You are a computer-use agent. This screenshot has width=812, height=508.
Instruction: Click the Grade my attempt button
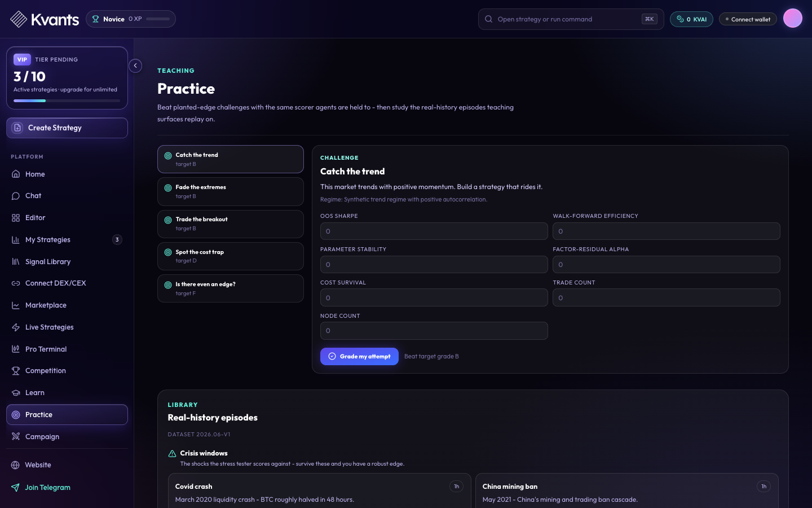click(x=359, y=356)
